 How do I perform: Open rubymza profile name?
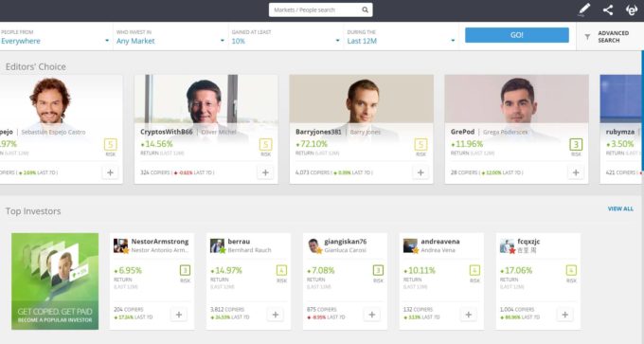tap(619, 132)
